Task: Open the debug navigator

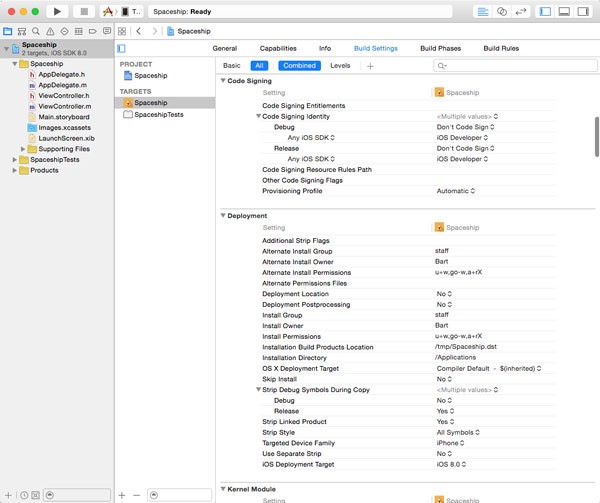Action: (x=78, y=31)
